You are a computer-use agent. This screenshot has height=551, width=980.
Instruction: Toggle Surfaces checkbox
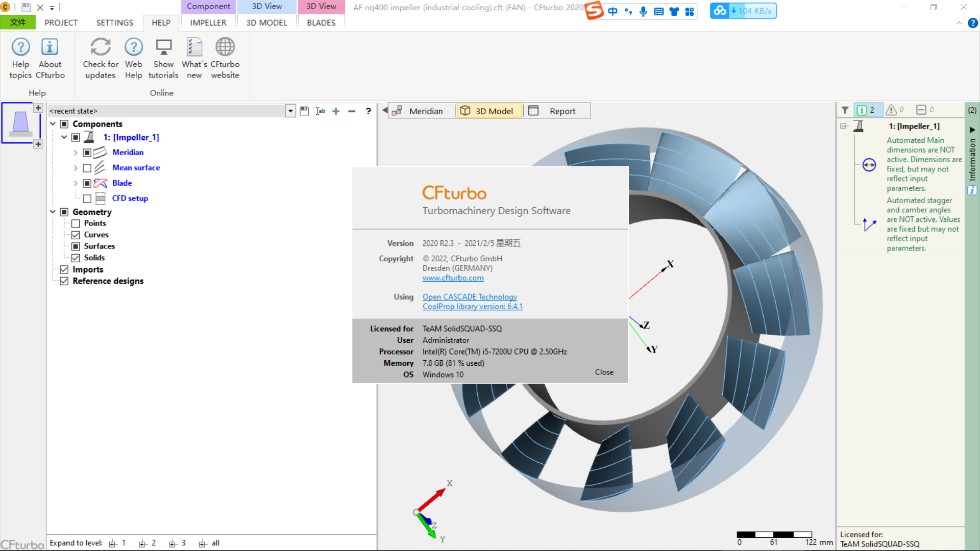click(76, 246)
